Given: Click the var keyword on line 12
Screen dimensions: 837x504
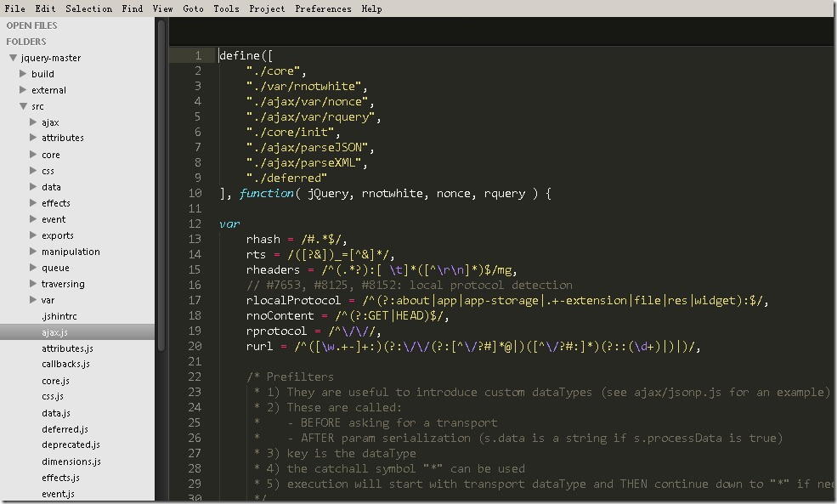Looking at the screenshot, I should pyautogui.click(x=229, y=224).
